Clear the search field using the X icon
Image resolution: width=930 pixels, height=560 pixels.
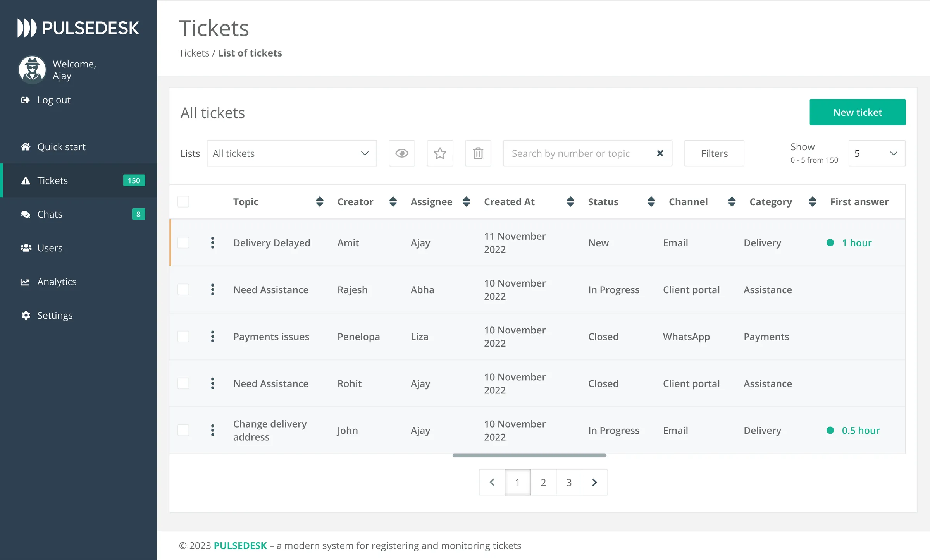pyautogui.click(x=660, y=153)
